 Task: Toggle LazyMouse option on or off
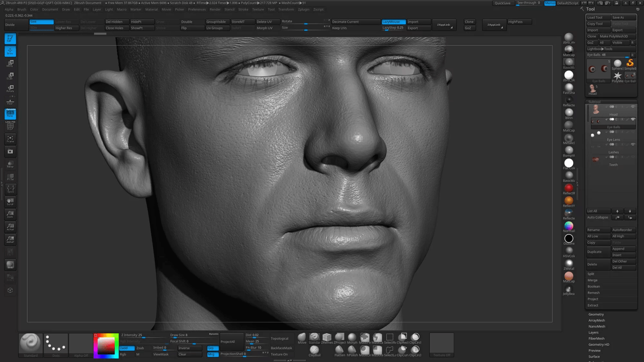393,22
